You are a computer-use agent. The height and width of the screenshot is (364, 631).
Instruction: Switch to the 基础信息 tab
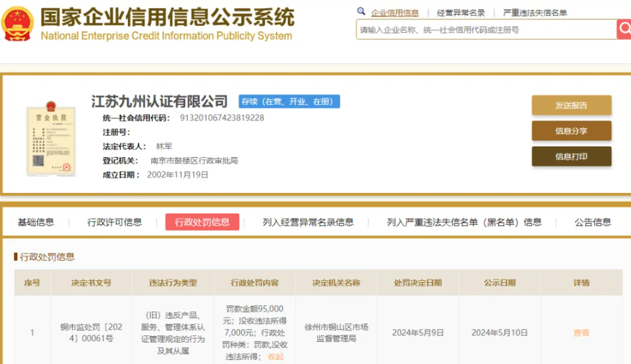(36, 222)
